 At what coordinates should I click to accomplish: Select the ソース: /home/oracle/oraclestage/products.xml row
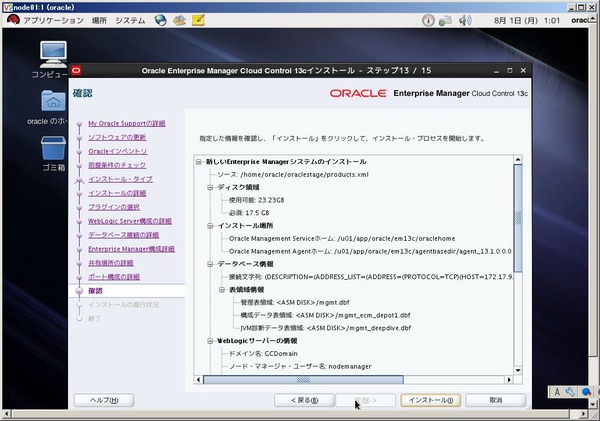[293, 175]
